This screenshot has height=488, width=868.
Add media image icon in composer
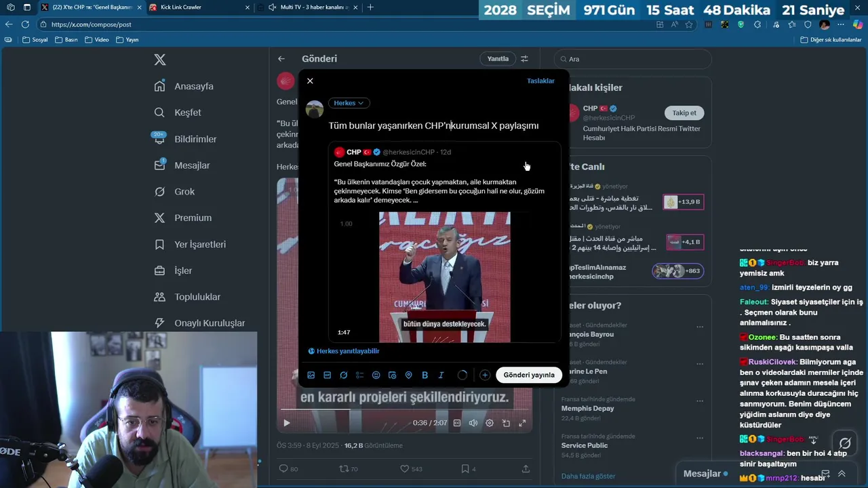(x=311, y=375)
